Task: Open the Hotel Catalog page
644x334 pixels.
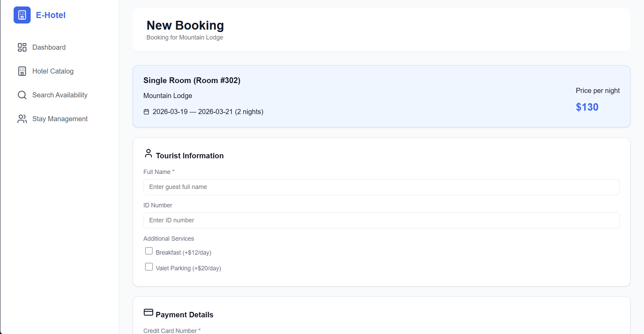Action: point(53,71)
